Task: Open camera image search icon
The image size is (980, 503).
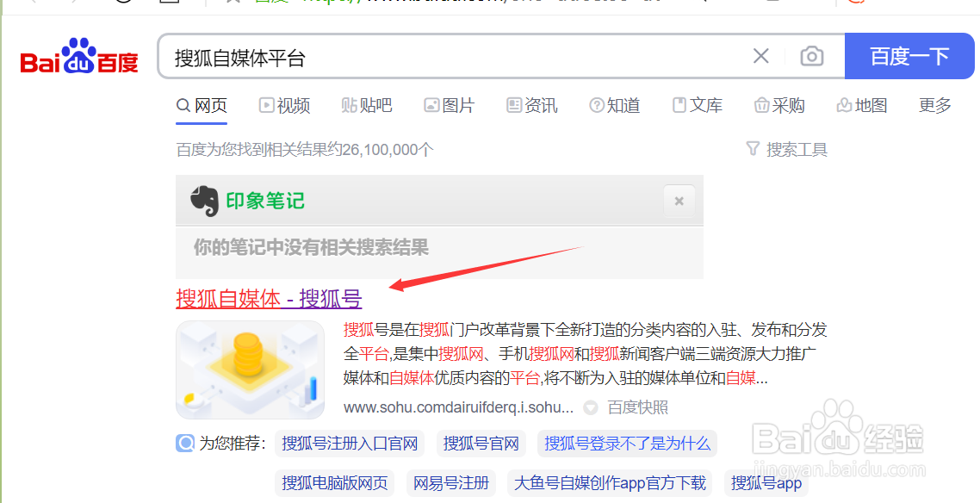Action: click(x=812, y=56)
